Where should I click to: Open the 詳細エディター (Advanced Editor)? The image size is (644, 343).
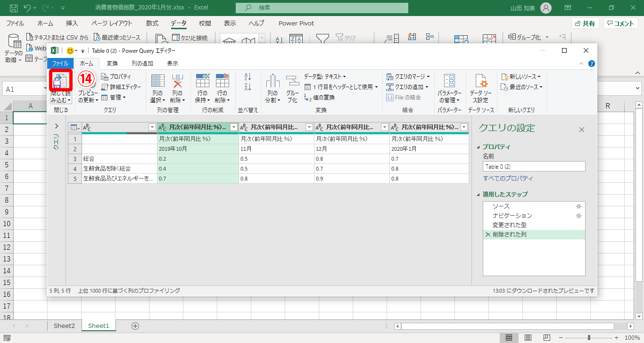coord(121,87)
